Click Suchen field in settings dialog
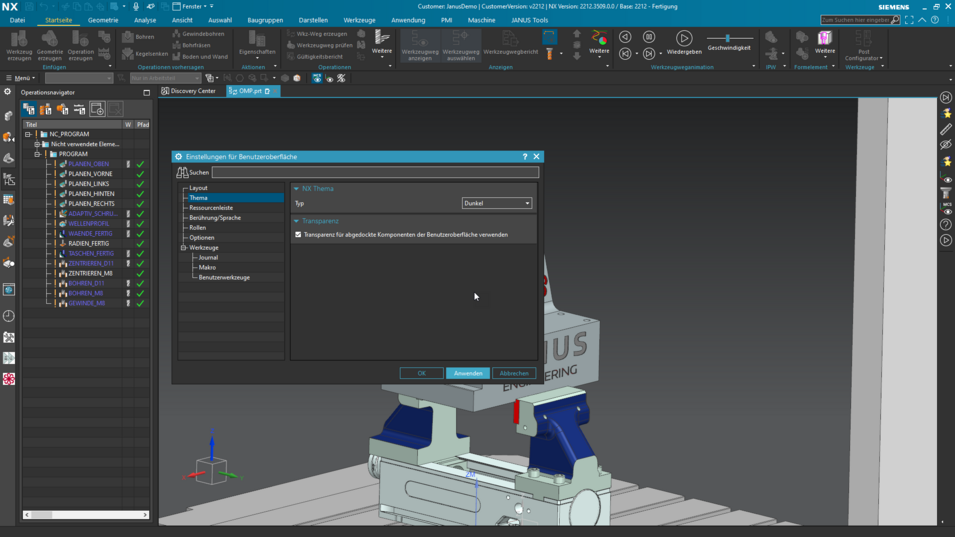This screenshot has width=955, height=537. pyautogui.click(x=375, y=172)
